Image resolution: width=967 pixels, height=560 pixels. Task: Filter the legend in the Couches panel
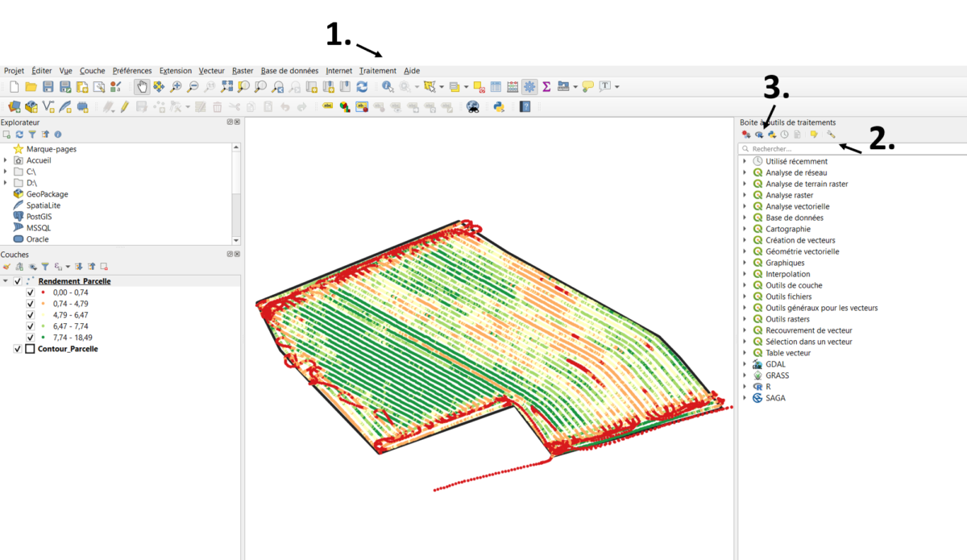tap(45, 266)
